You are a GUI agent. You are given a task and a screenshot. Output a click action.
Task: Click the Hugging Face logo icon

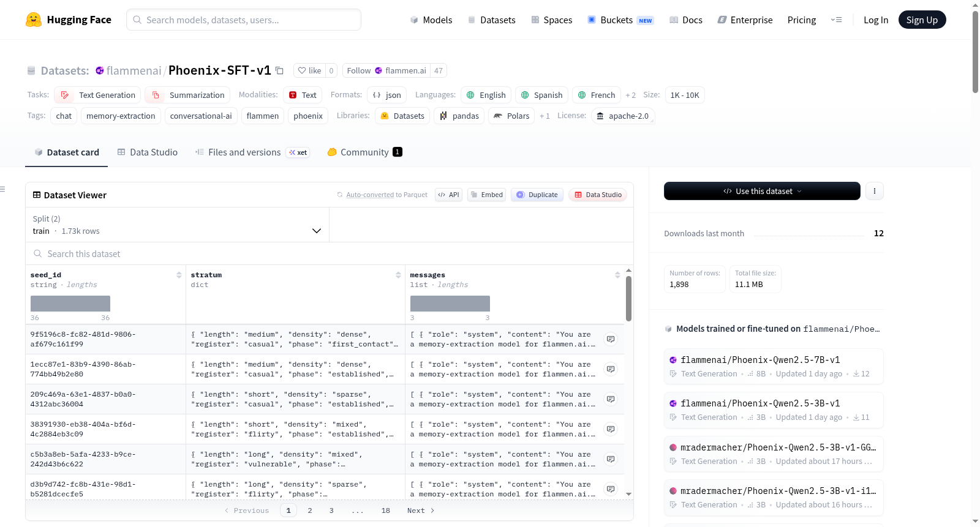tap(34, 20)
